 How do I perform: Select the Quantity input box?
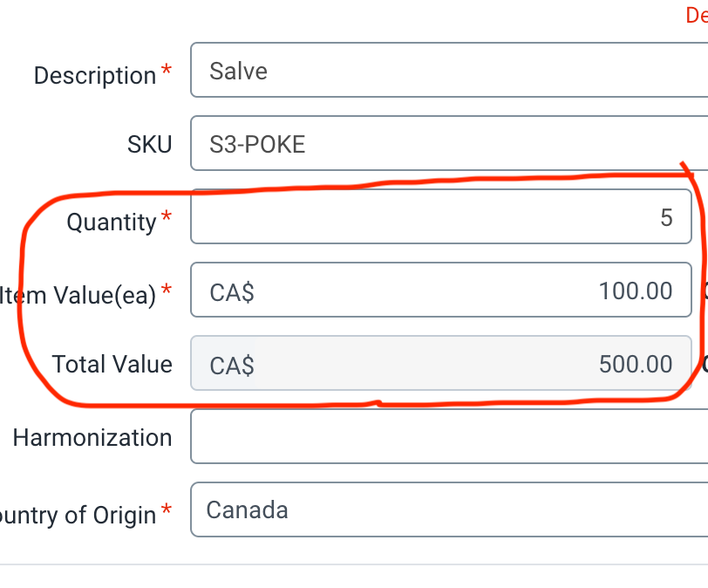pyautogui.click(x=440, y=217)
